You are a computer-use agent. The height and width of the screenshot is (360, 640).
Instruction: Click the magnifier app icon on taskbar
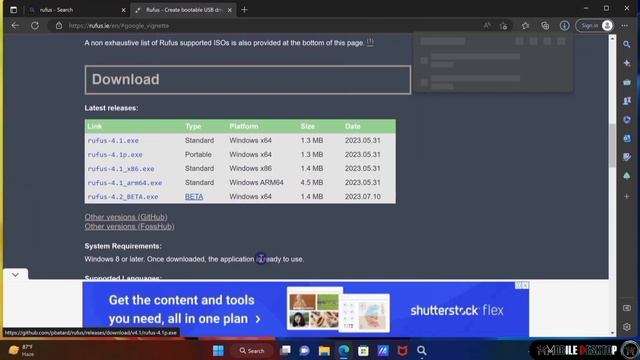(x=422, y=351)
